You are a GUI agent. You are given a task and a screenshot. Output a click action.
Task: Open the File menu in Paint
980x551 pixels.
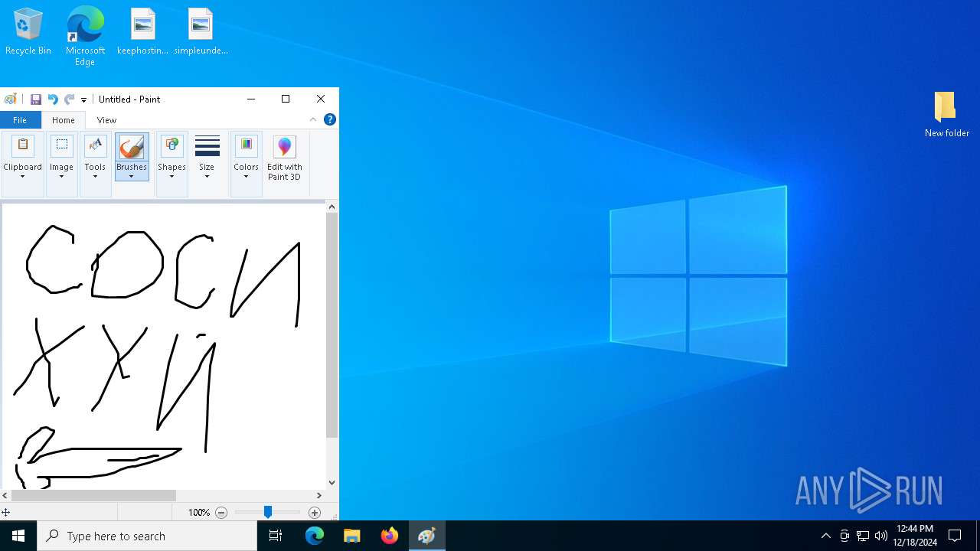20,120
